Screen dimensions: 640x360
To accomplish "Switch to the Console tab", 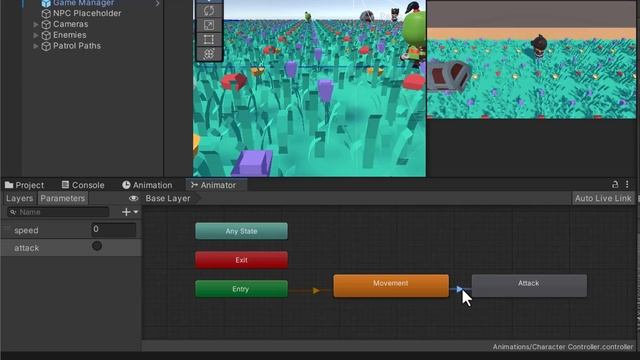I will 83,185.
